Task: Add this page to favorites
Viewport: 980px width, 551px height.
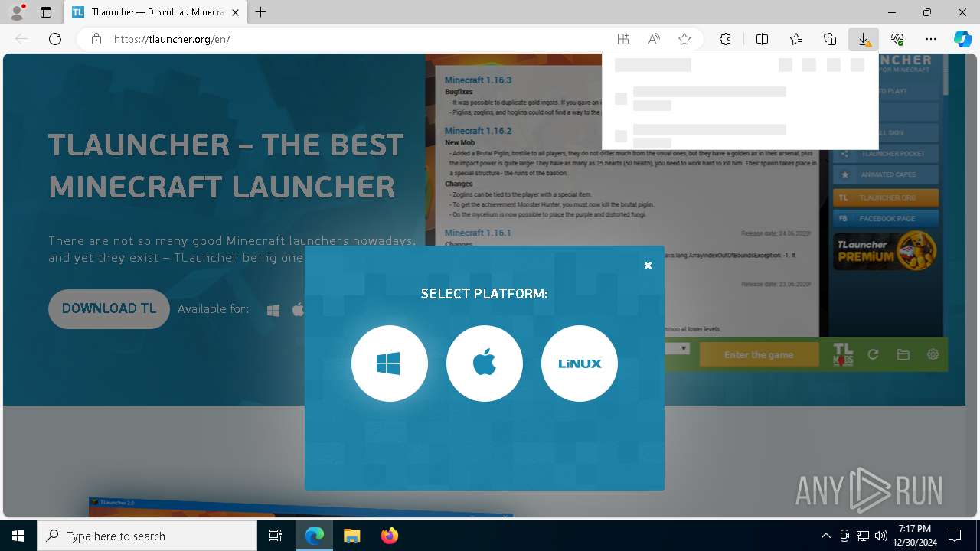Action: pos(684,39)
